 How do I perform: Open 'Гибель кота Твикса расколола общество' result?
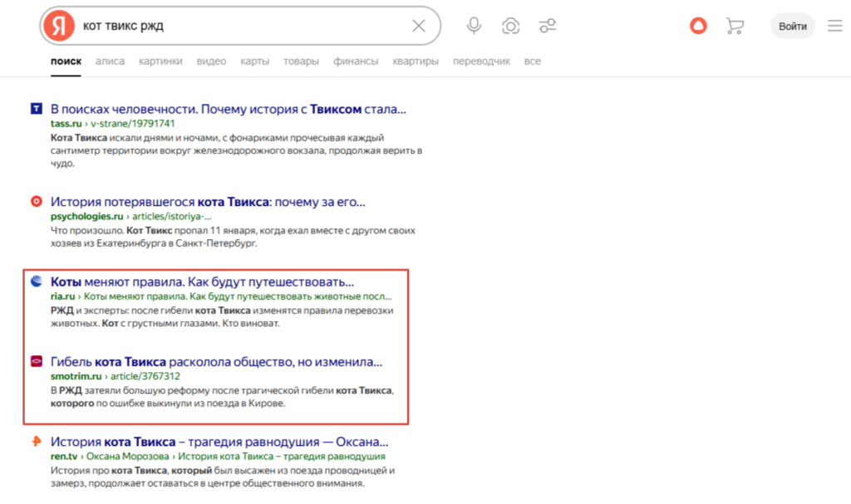click(216, 362)
